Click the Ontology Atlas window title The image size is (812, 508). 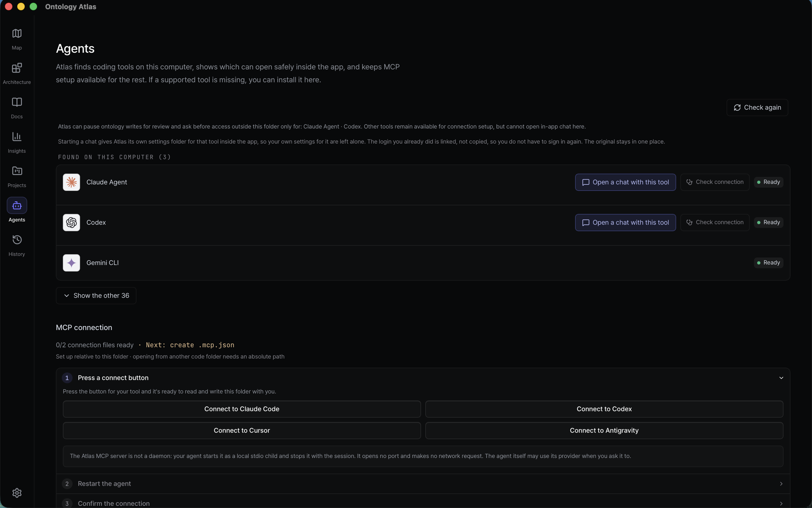(70, 7)
